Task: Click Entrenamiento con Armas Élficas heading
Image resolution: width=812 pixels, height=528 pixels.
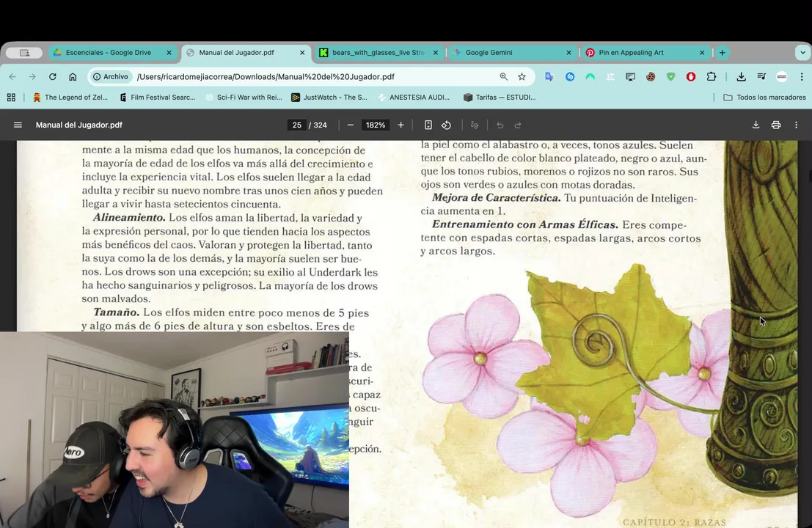Action: (525, 224)
